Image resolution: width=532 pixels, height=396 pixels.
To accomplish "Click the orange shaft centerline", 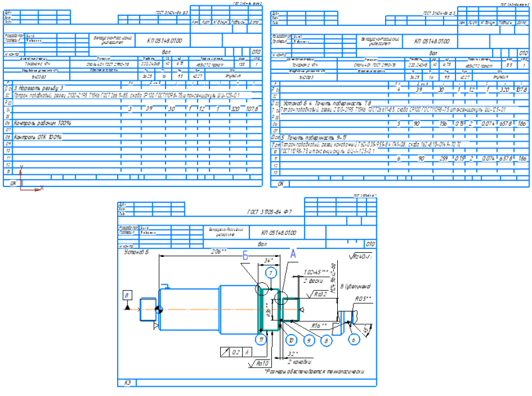I will tap(221, 309).
